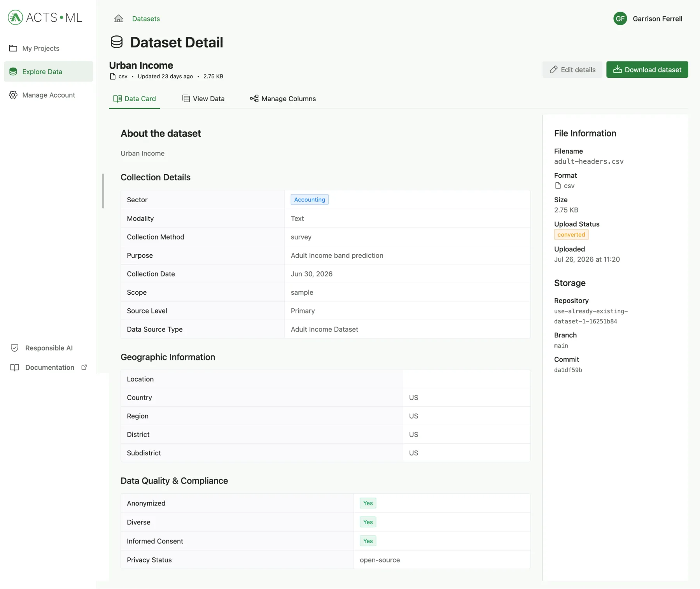Click the My Projects folder icon
This screenshot has height=589, width=700.
[x=13, y=48]
